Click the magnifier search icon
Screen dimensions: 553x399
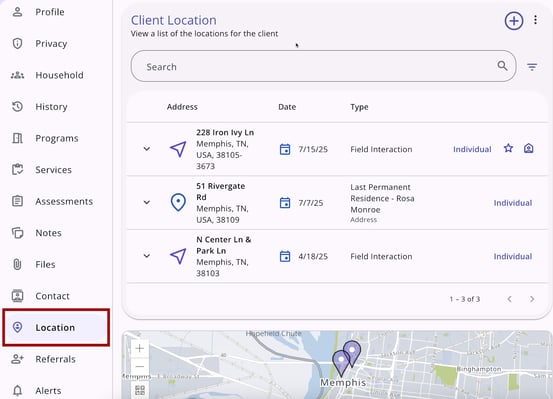[502, 66]
